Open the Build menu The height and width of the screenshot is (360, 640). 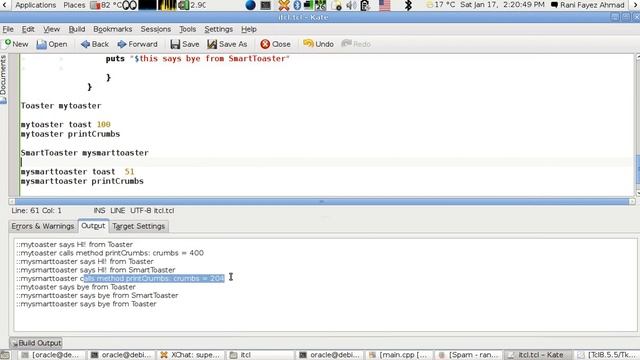click(x=77, y=29)
